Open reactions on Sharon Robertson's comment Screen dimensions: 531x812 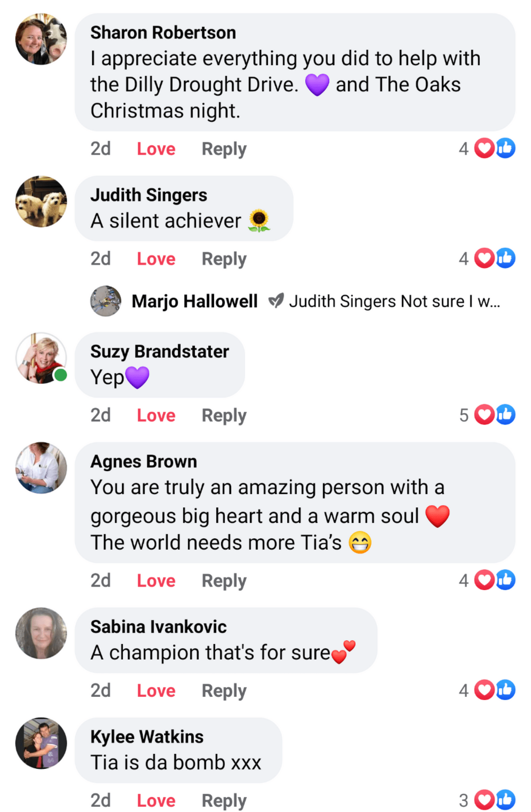[487, 148]
